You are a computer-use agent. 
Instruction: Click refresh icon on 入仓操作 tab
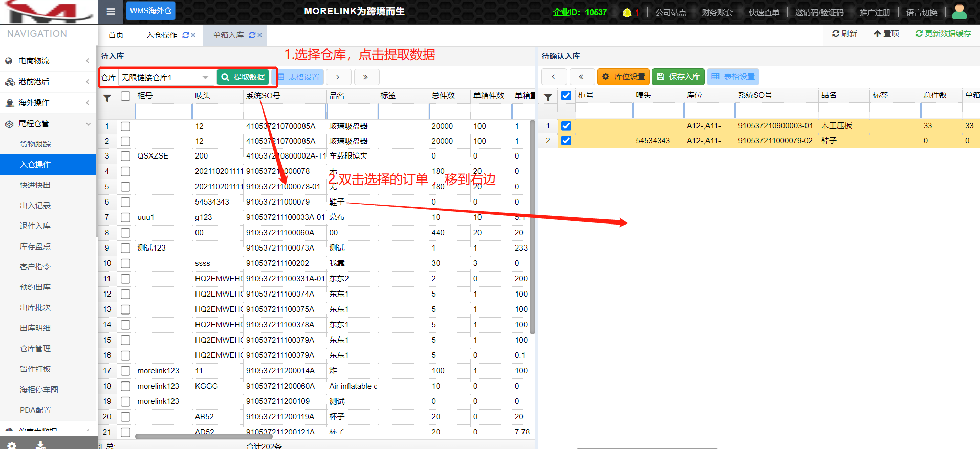(x=185, y=35)
